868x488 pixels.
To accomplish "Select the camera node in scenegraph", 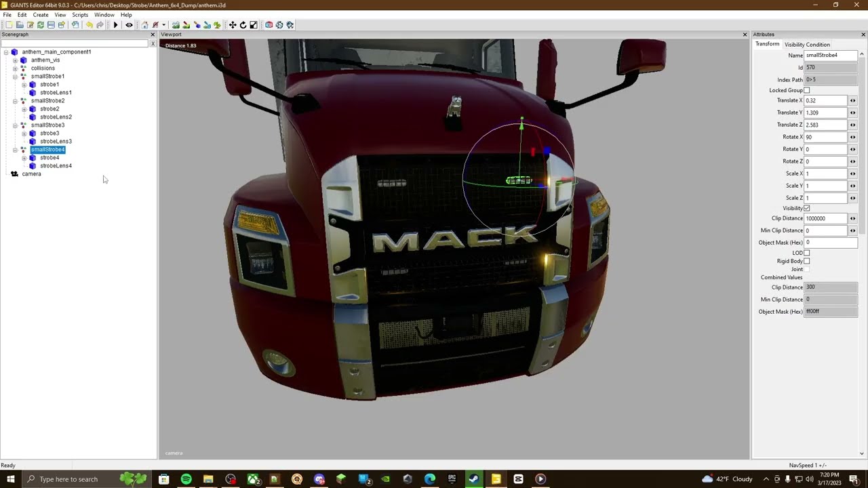I will point(31,174).
